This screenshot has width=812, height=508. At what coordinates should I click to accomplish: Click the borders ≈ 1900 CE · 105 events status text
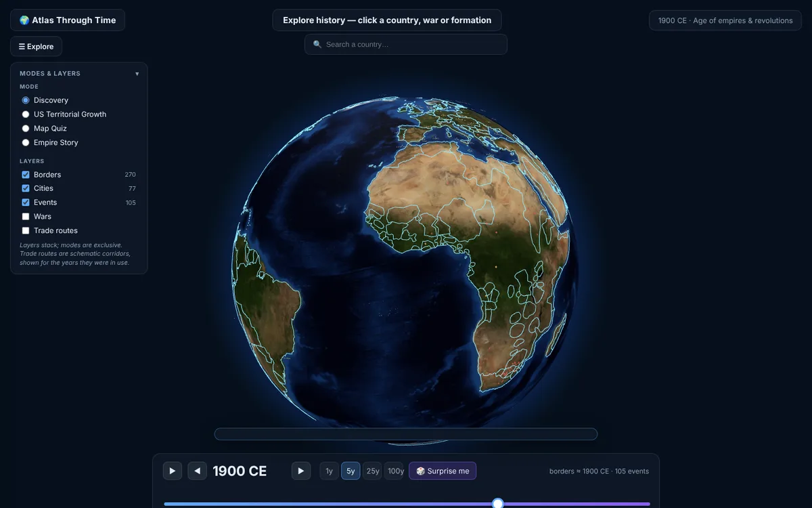(x=599, y=471)
